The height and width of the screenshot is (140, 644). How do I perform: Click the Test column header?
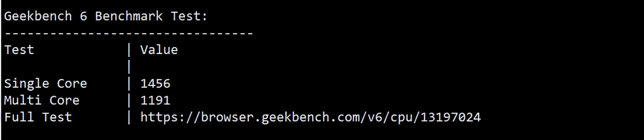pyautogui.click(x=19, y=50)
